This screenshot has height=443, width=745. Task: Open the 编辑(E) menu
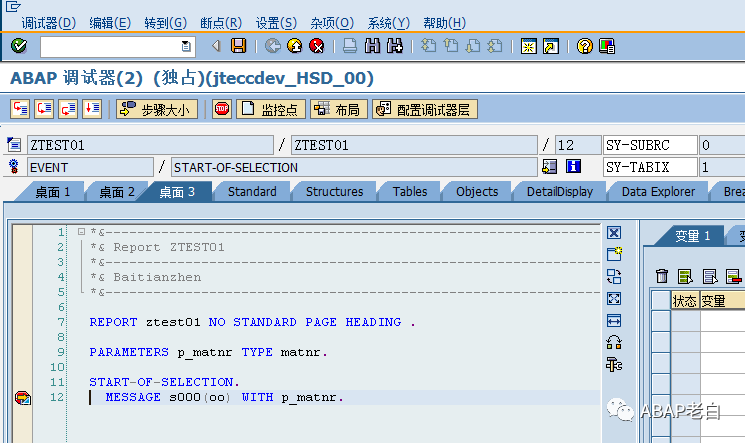(110, 23)
